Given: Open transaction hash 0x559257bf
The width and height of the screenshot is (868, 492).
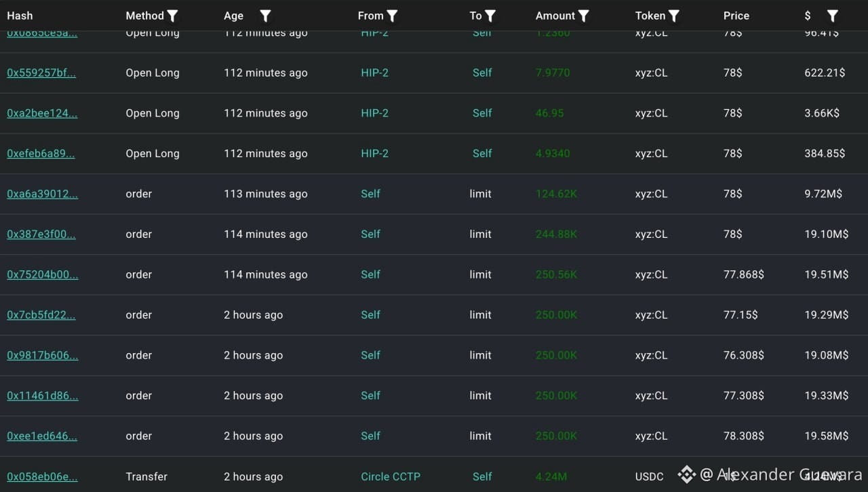Looking at the screenshot, I should tap(41, 73).
